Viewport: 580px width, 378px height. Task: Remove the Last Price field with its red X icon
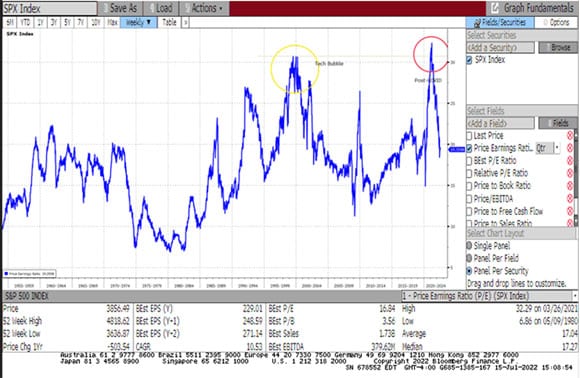click(x=570, y=135)
